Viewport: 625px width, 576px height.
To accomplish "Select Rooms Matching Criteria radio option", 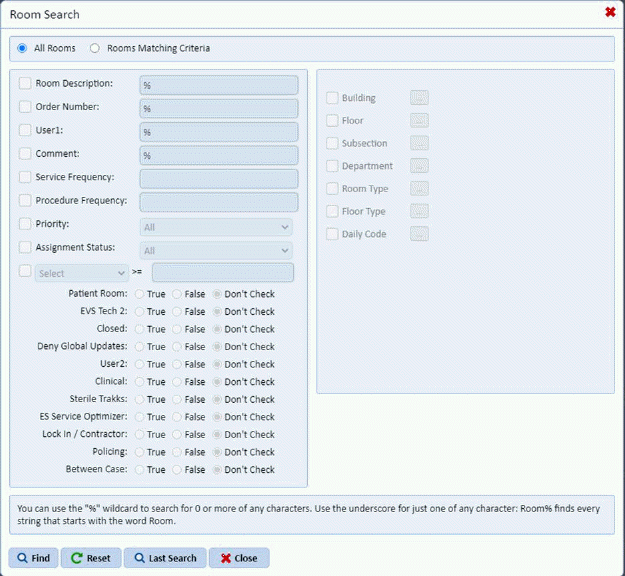I will pos(96,48).
